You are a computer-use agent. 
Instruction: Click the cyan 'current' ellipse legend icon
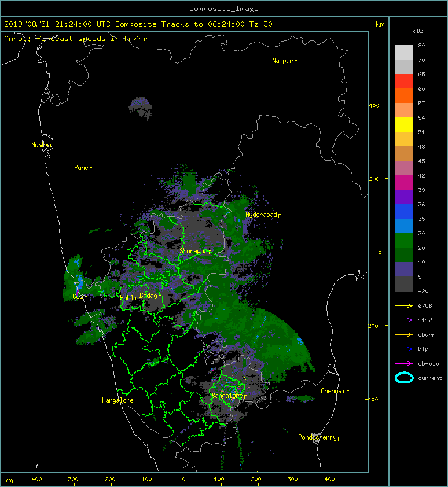pos(404,378)
